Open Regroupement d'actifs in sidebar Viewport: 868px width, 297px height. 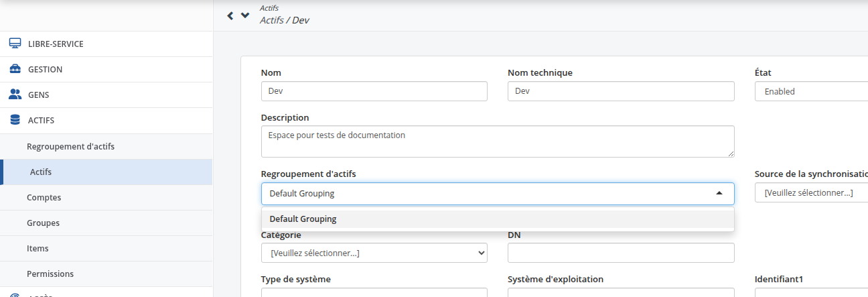(x=106, y=146)
